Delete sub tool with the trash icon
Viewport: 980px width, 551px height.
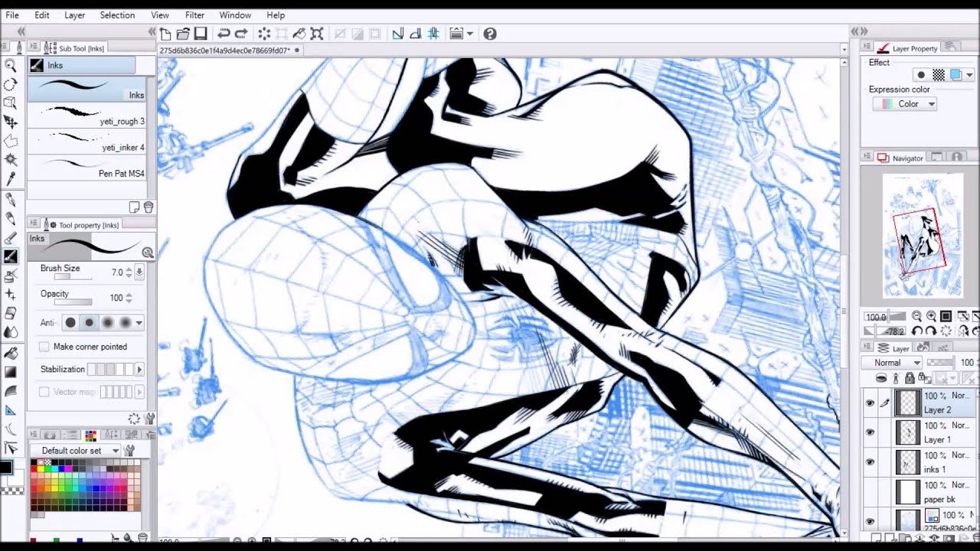click(149, 207)
